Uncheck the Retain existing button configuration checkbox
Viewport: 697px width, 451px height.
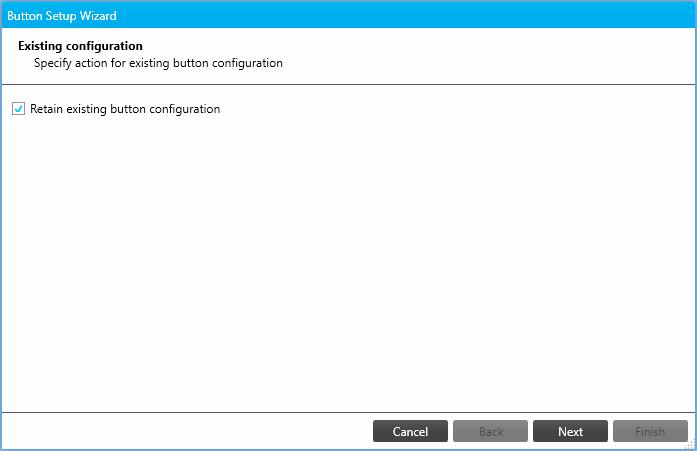tap(18, 109)
